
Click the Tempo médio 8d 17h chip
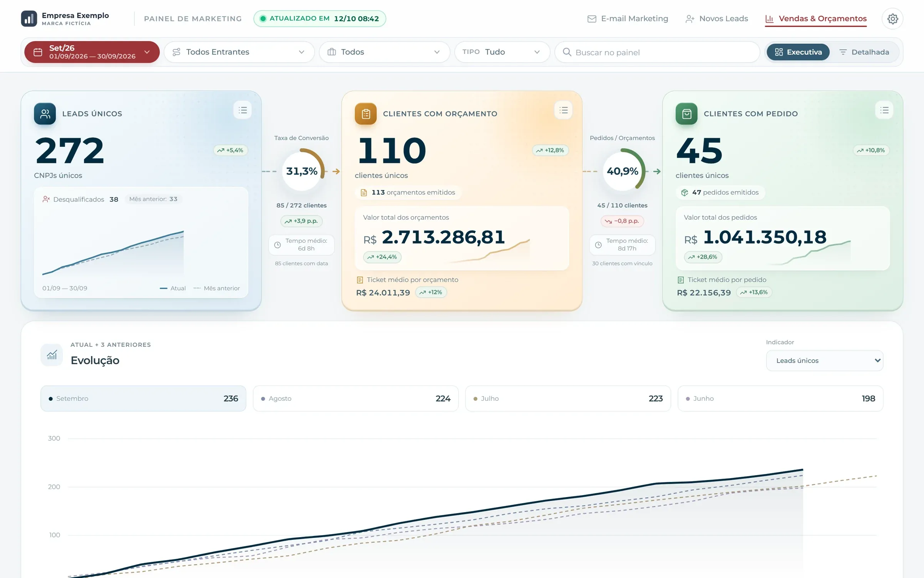[622, 245]
